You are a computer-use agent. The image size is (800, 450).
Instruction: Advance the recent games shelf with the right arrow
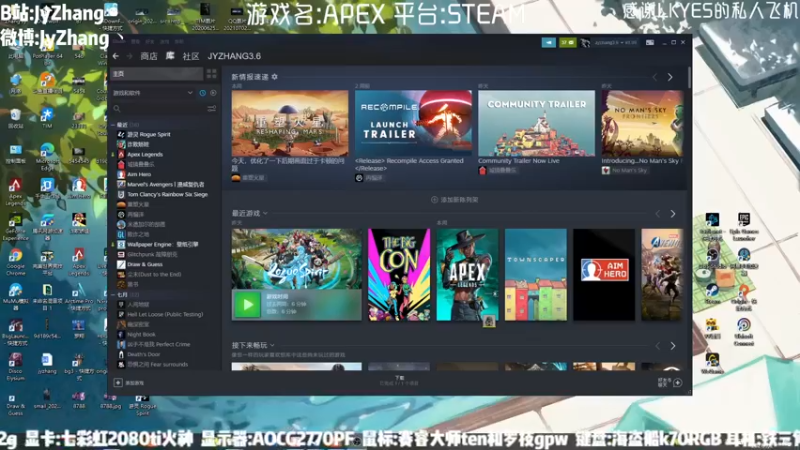click(673, 214)
